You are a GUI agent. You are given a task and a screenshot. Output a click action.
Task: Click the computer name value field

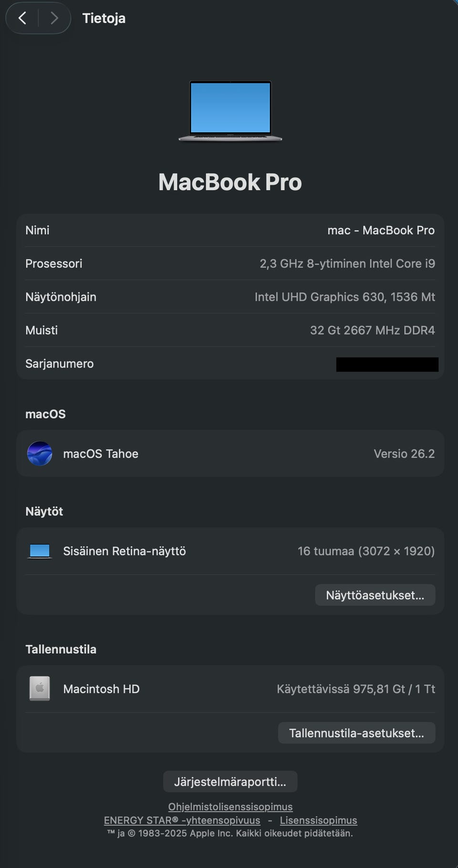click(381, 230)
